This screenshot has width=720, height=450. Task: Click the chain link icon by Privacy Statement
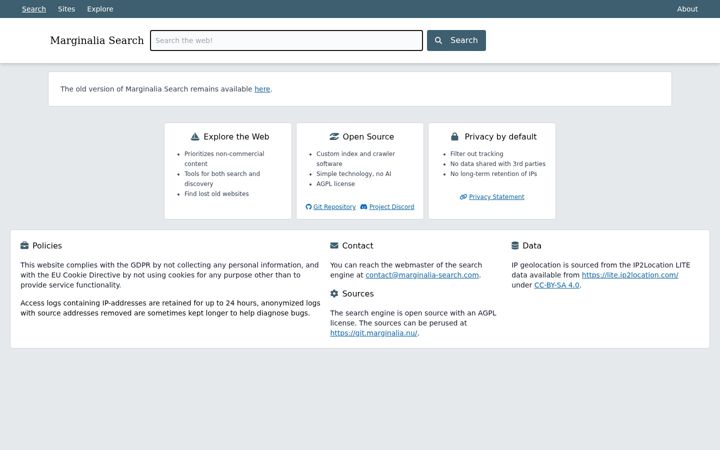click(463, 197)
